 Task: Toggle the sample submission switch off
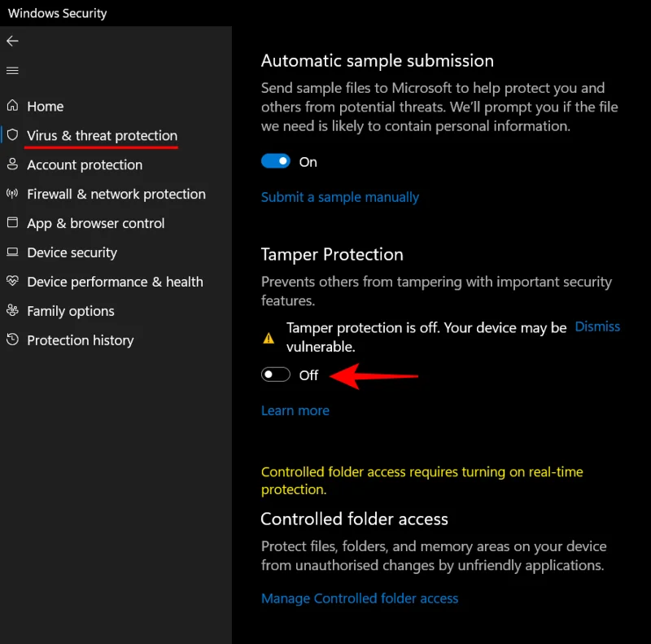tap(276, 161)
